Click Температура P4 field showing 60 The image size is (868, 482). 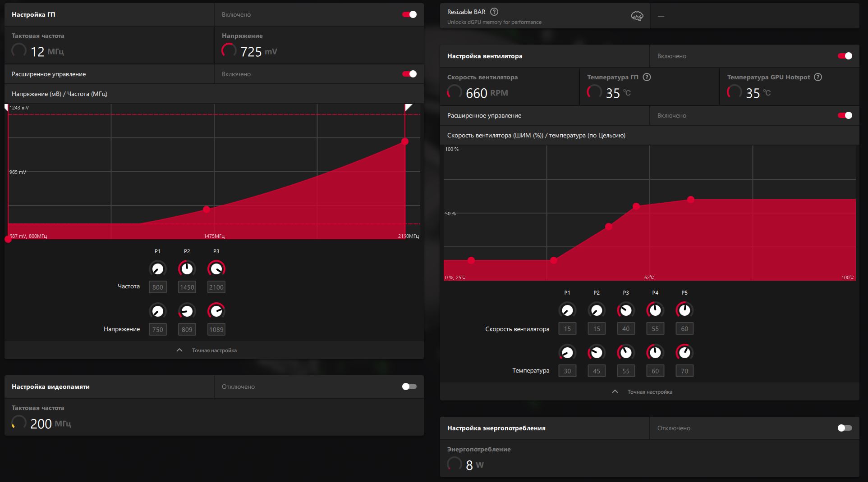[x=655, y=371]
